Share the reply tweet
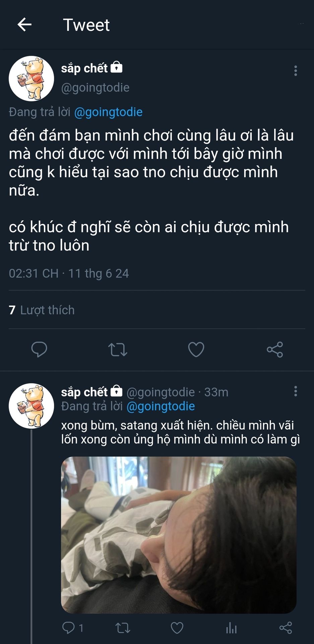This screenshot has width=314, height=644. click(x=286, y=628)
